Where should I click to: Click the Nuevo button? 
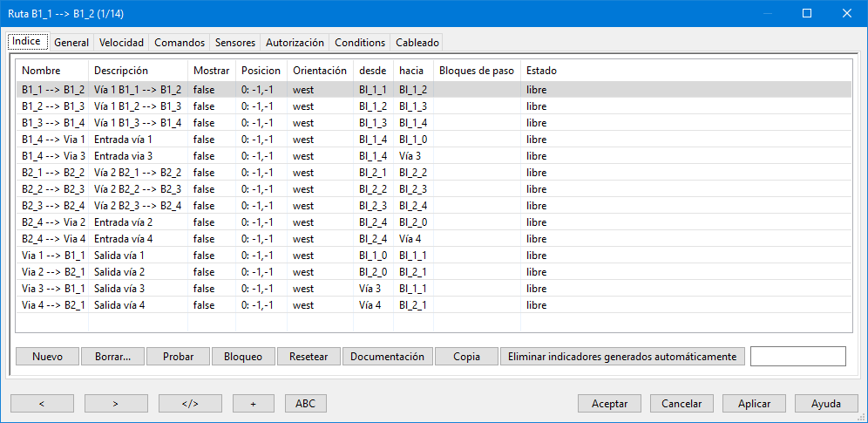point(48,357)
